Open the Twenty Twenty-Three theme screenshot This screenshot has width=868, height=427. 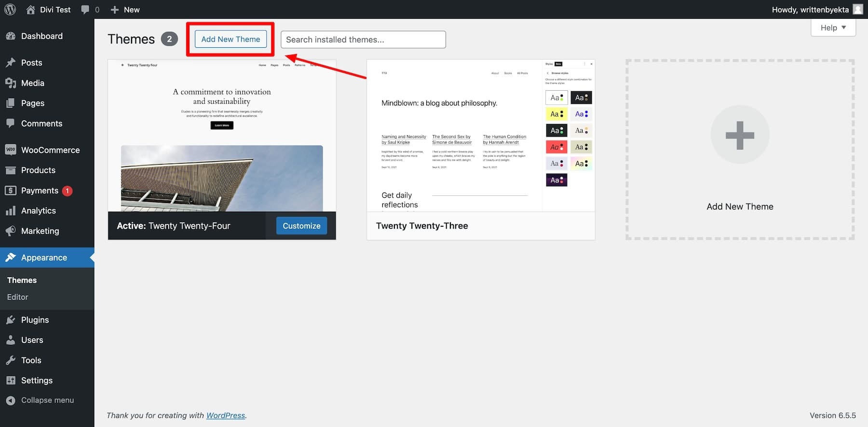(481, 136)
